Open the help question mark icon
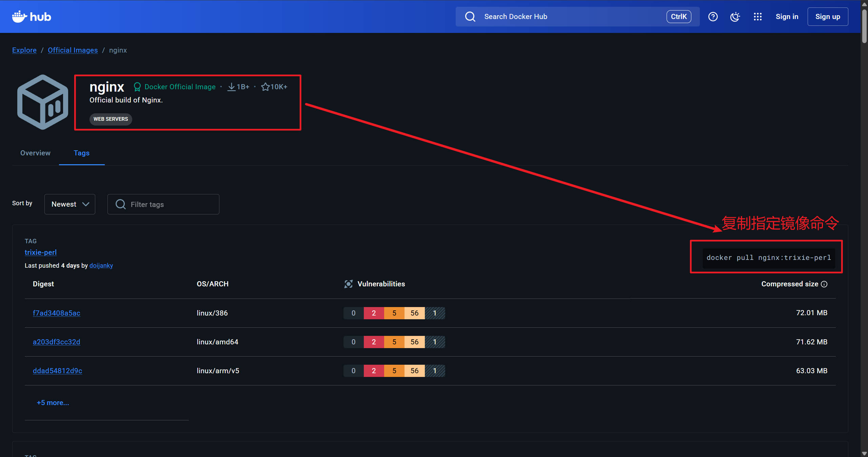 (713, 17)
